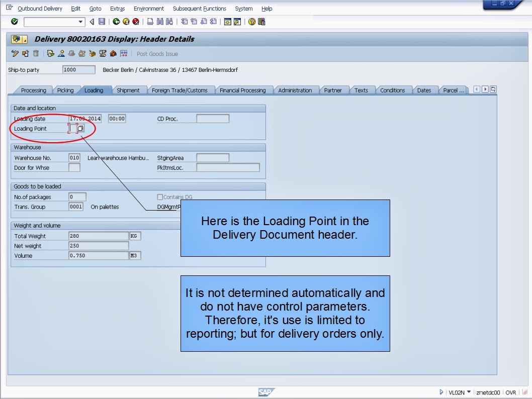Viewport: 532px width, 399px height.
Task: Open the Subsequent Functions menu
Action: click(x=199, y=9)
